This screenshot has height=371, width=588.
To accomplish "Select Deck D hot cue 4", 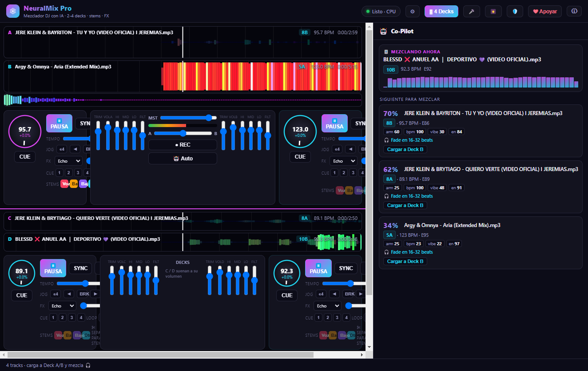I will tap(346, 318).
